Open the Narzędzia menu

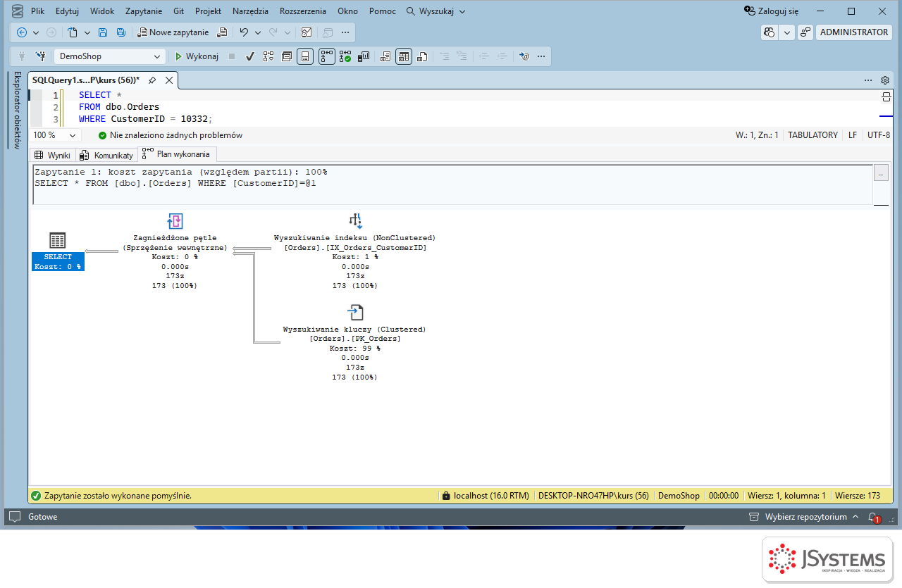(x=250, y=11)
